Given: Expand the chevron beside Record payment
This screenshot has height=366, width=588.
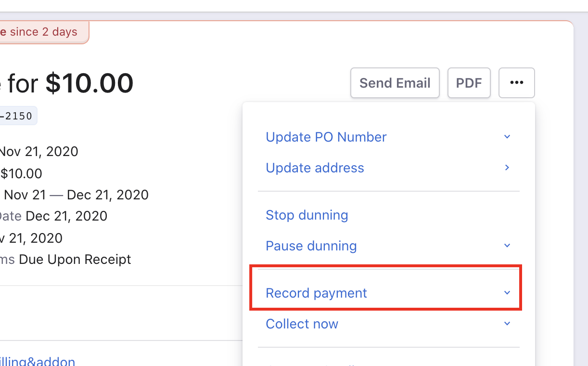Looking at the screenshot, I should [507, 293].
